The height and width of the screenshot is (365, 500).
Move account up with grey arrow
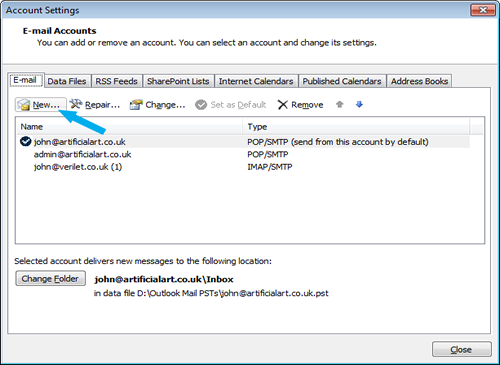[x=339, y=104]
